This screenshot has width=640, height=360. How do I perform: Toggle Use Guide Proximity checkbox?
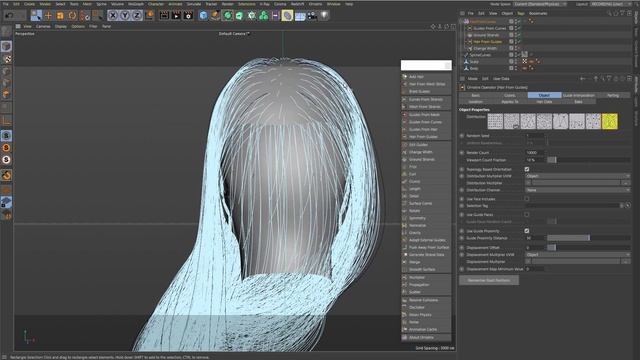[x=527, y=231]
